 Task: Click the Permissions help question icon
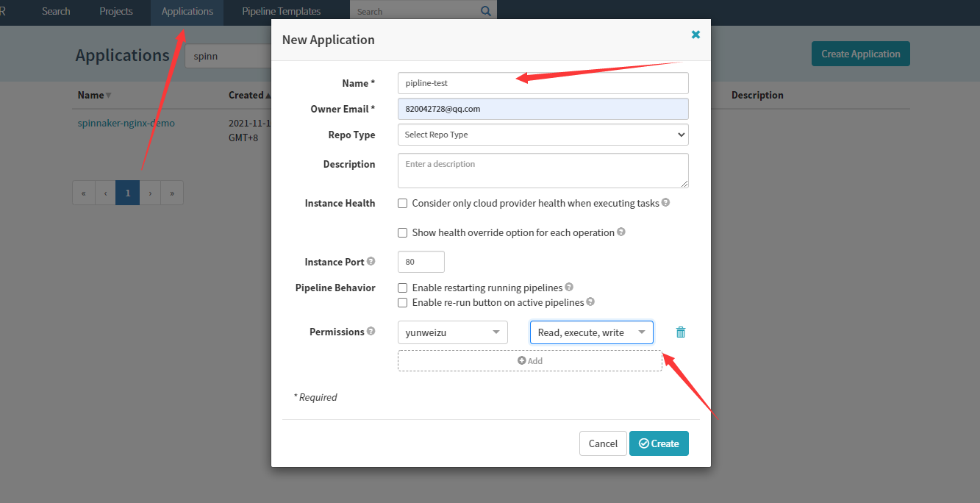pyautogui.click(x=371, y=332)
